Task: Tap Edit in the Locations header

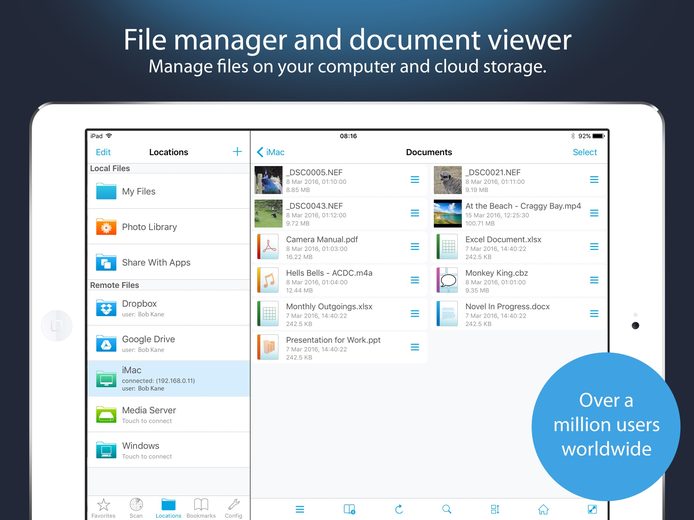Action: [103, 152]
